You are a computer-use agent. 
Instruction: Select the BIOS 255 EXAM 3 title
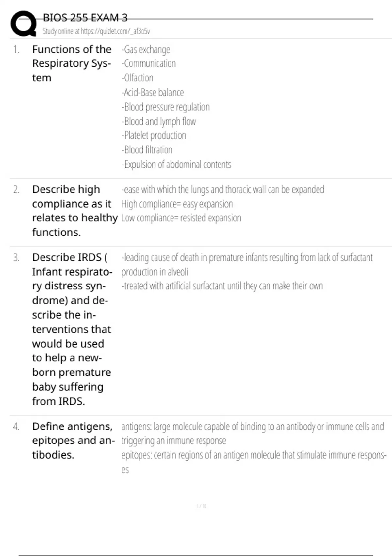pos(85,18)
